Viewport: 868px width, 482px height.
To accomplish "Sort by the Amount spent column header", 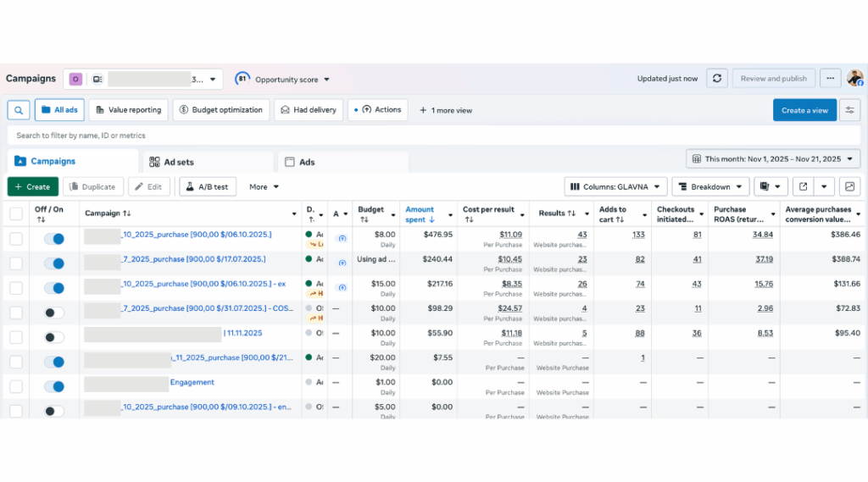I will (x=420, y=214).
